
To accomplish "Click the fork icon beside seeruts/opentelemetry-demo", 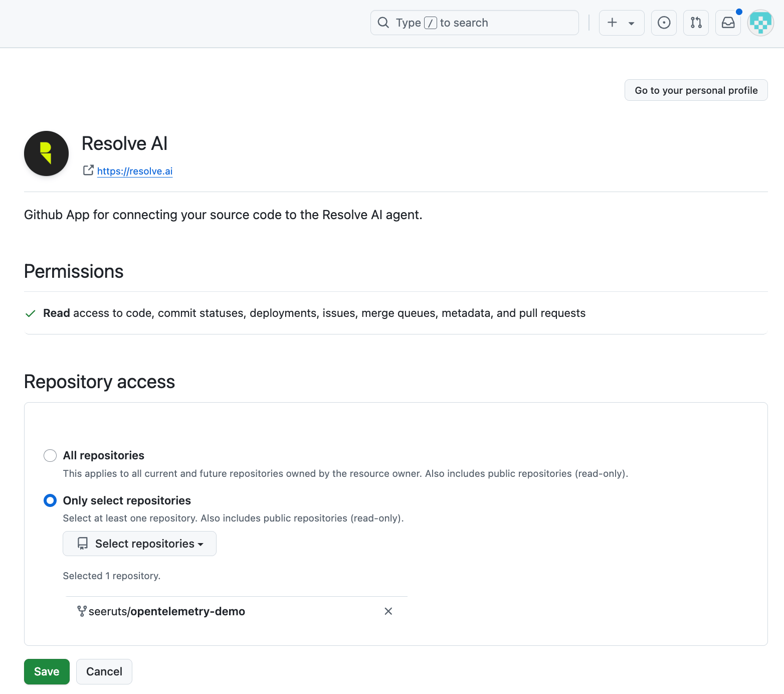I will tap(82, 611).
